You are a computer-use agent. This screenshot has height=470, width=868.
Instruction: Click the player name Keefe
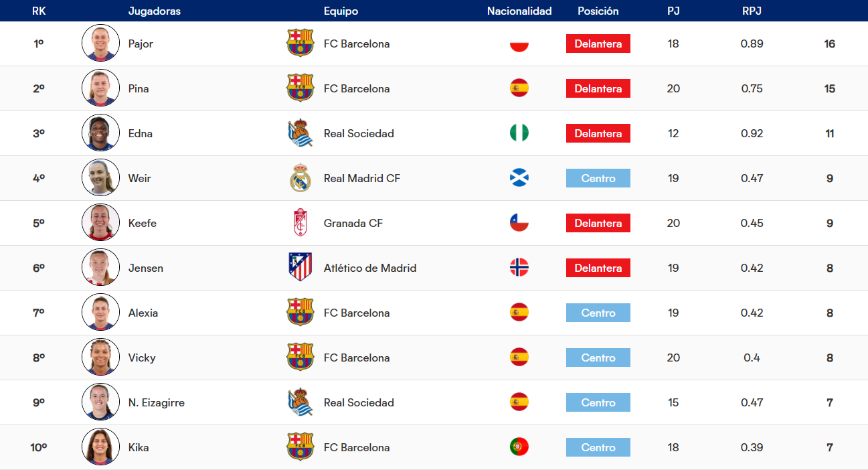pyautogui.click(x=143, y=223)
